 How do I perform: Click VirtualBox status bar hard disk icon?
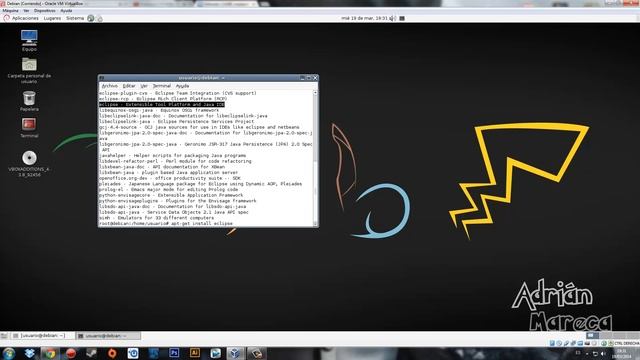point(552,343)
